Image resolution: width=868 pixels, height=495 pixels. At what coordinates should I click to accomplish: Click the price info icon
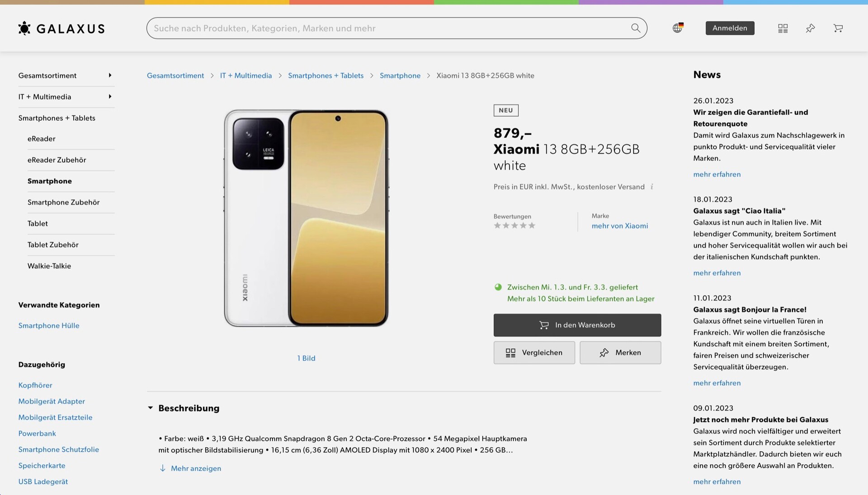[x=652, y=187]
